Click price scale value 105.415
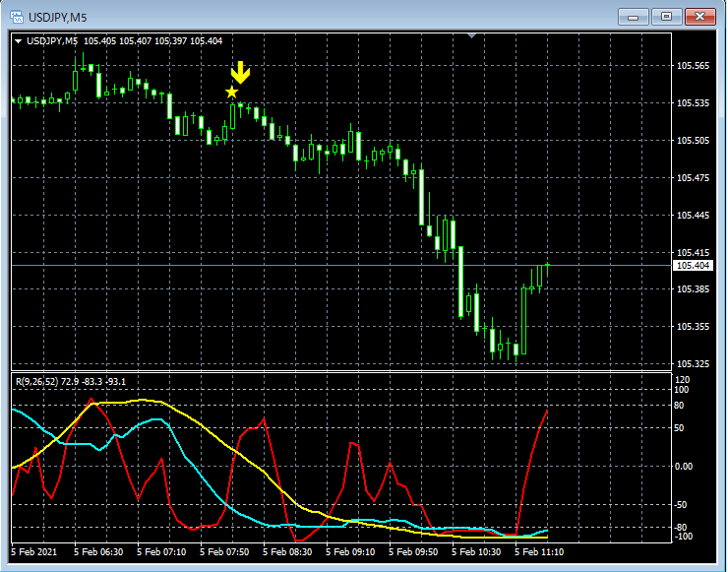Viewport: 728px width, 572px height. (x=693, y=253)
